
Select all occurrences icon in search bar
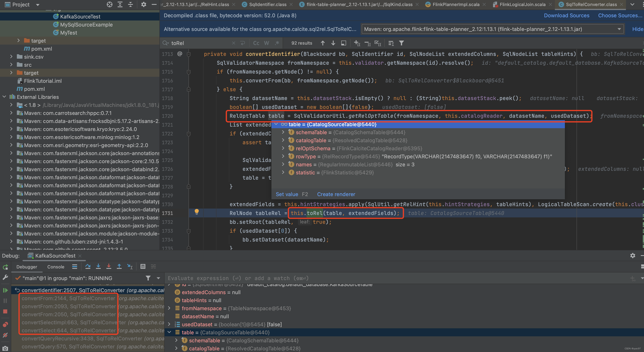coord(378,43)
